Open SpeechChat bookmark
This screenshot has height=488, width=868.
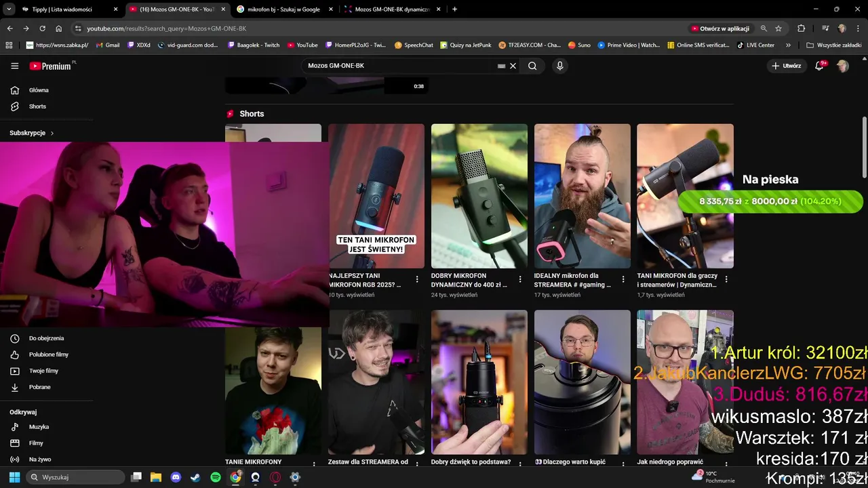(413, 45)
